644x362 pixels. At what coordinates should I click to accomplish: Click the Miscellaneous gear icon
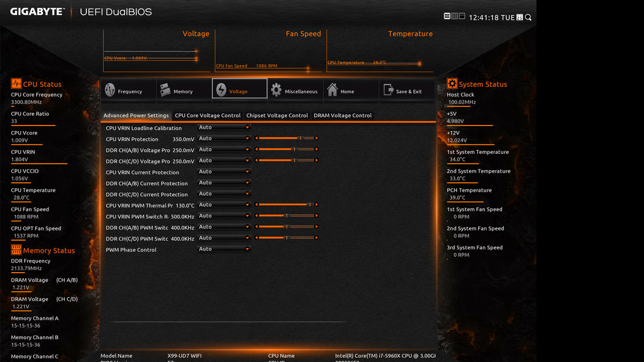276,90
